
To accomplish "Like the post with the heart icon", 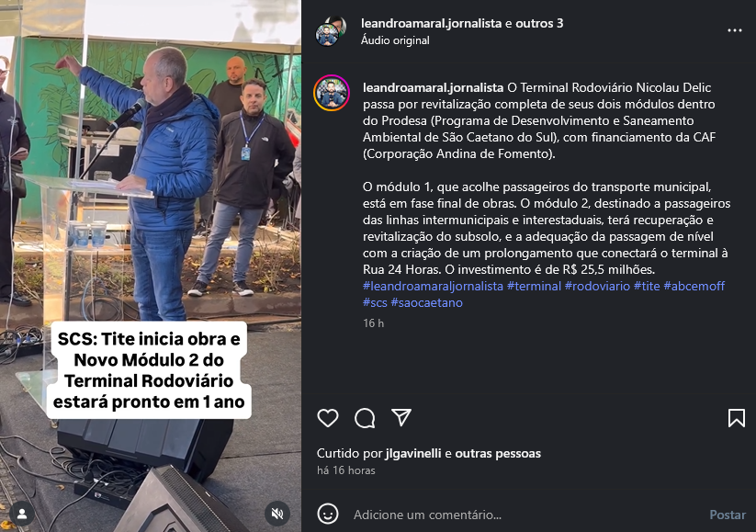I will pos(328,418).
